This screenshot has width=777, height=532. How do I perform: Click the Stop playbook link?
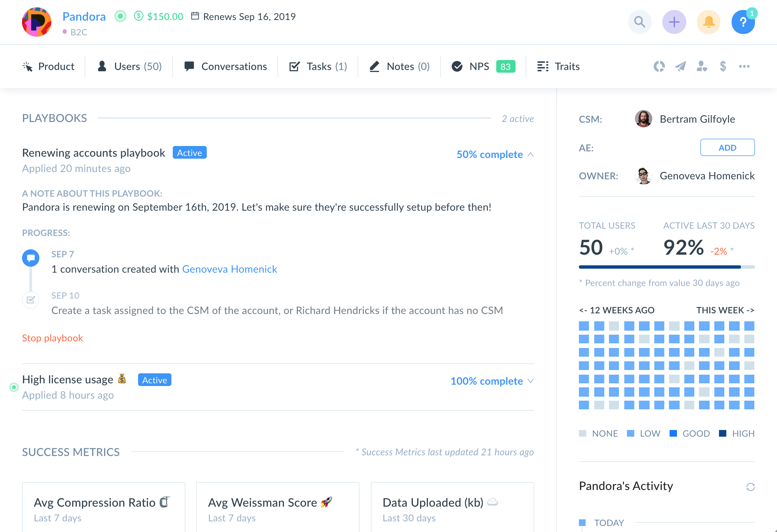(52, 338)
